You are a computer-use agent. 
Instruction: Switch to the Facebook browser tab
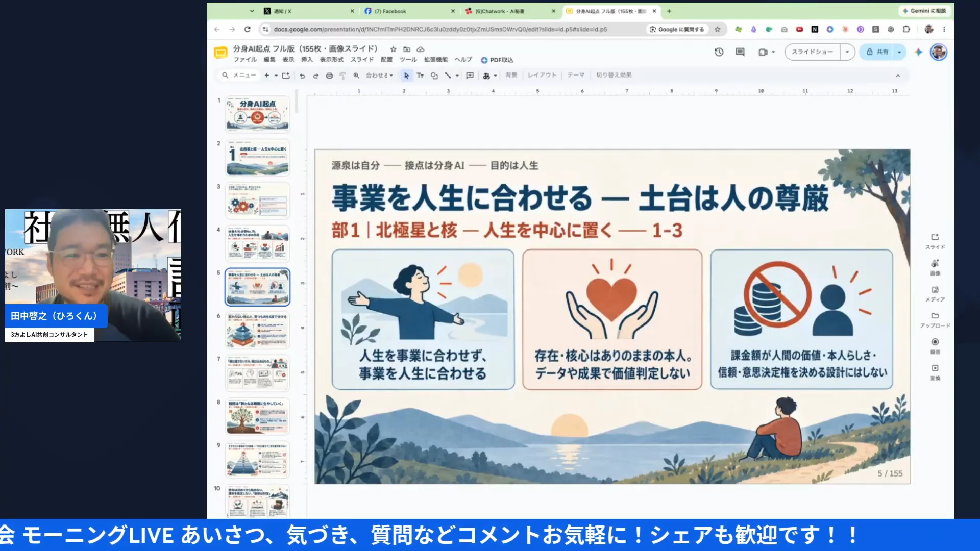[409, 11]
